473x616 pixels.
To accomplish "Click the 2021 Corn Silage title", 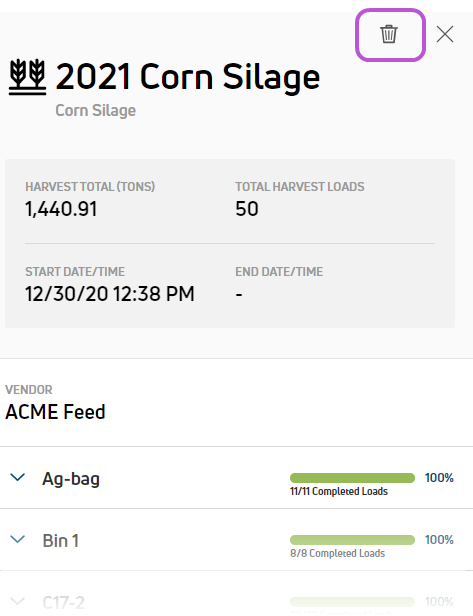I will point(188,77).
